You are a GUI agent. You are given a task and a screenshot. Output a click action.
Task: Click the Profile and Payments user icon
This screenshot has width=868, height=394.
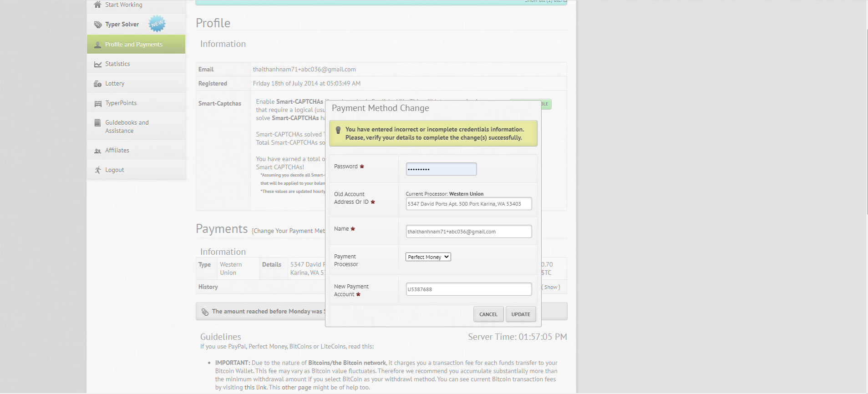coord(97,45)
